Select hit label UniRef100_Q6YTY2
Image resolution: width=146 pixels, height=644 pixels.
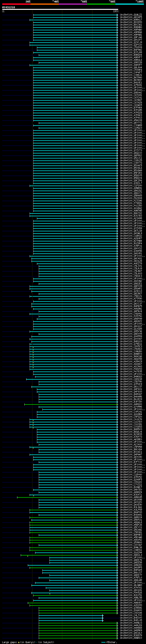click(x=131, y=123)
